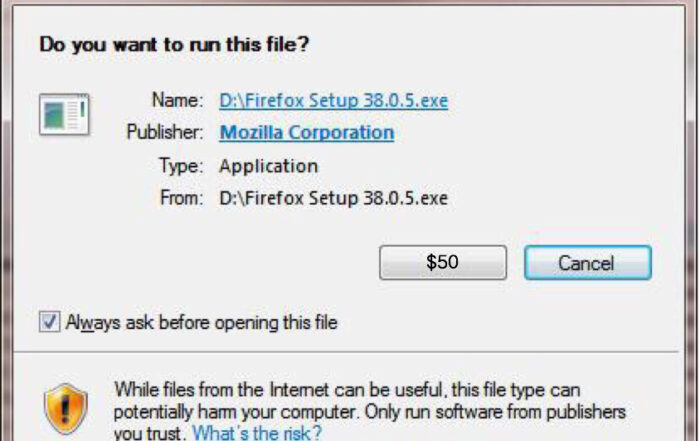Click the Name: field label

[x=177, y=100]
